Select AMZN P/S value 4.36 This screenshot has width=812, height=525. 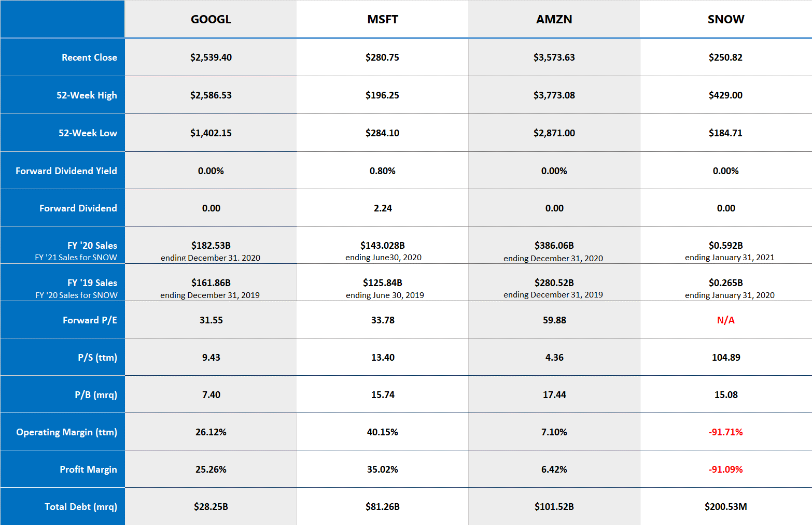(554, 358)
